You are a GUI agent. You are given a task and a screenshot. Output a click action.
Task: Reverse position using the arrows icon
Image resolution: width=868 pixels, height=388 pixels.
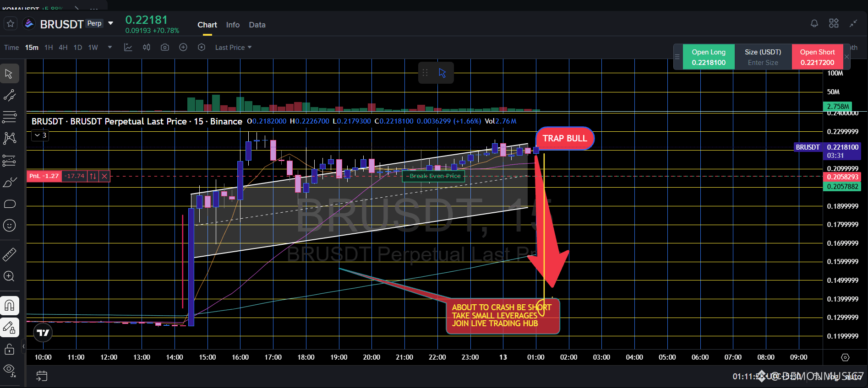pyautogui.click(x=93, y=176)
